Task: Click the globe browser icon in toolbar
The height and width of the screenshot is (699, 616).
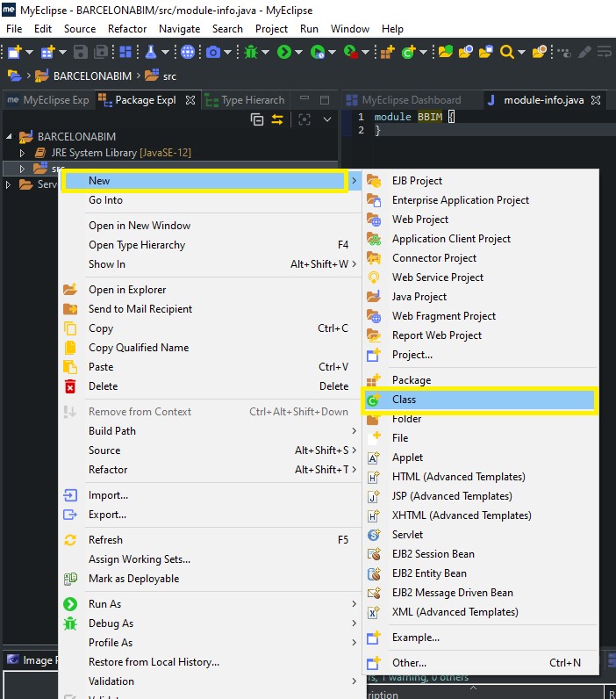Action: [x=187, y=52]
